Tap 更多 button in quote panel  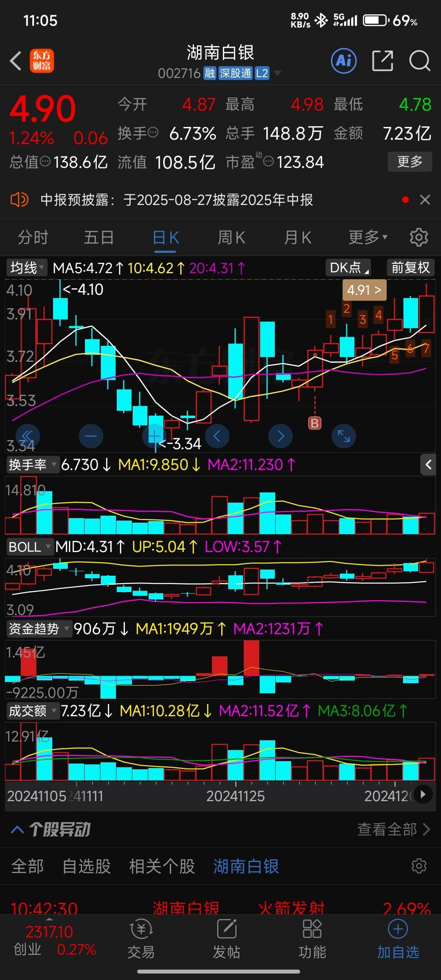pos(410,162)
